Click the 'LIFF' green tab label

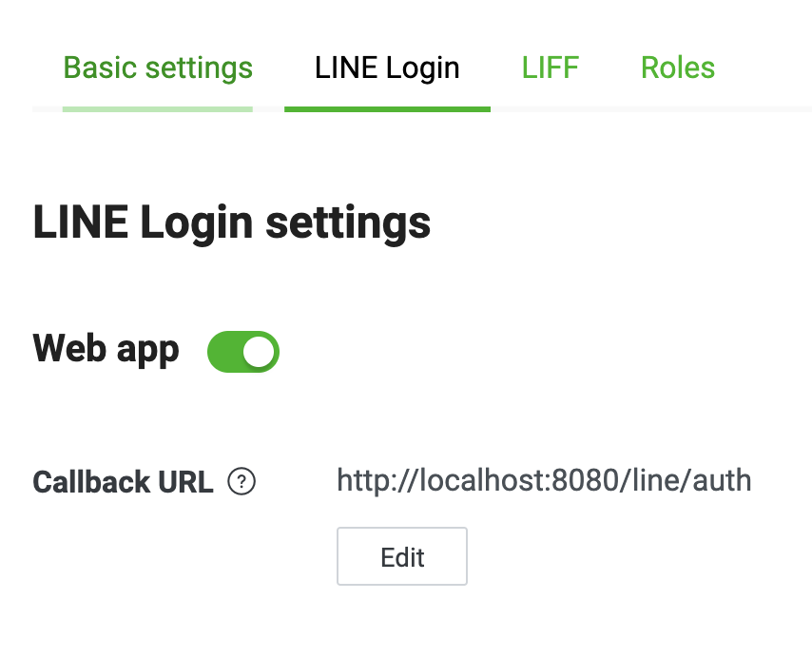click(x=550, y=68)
